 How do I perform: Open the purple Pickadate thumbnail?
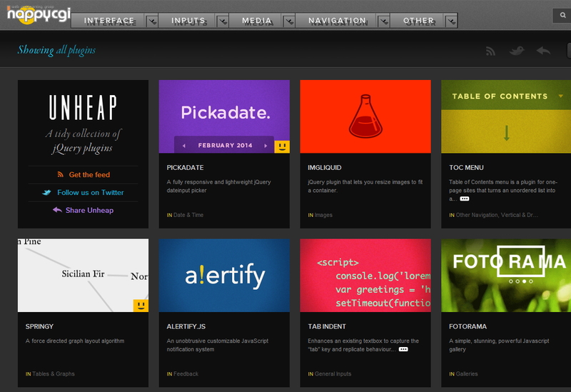[x=224, y=116]
